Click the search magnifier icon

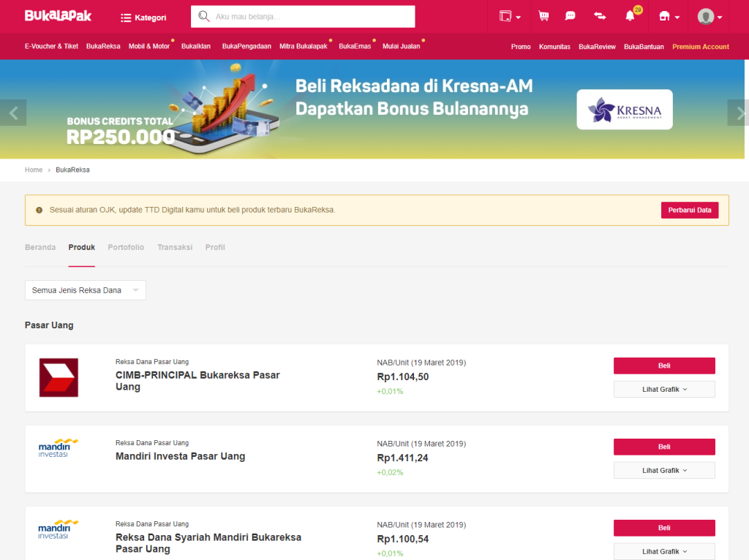(203, 16)
